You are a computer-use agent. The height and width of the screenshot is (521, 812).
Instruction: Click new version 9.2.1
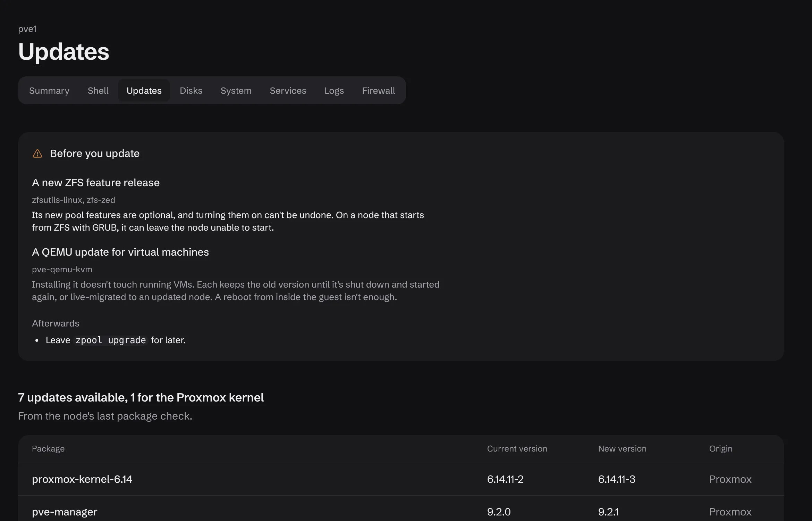click(608, 512)
